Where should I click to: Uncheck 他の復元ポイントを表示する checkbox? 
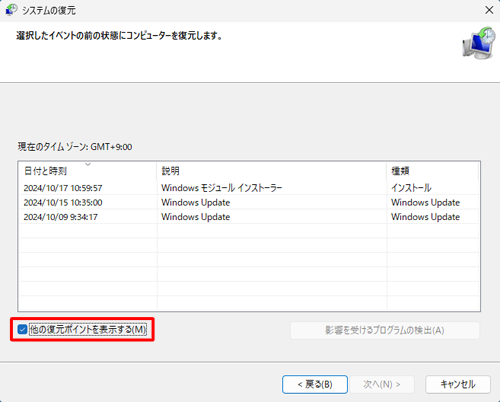click(22, 330)
